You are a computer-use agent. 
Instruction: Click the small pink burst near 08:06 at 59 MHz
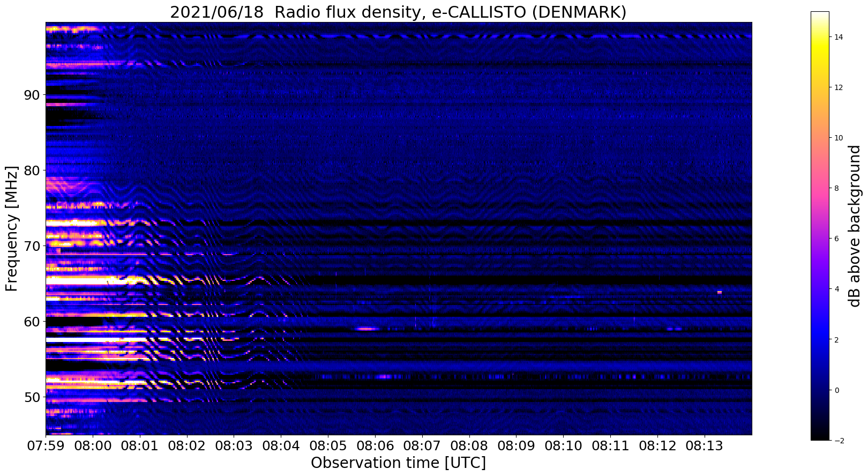tap(367, 329)
